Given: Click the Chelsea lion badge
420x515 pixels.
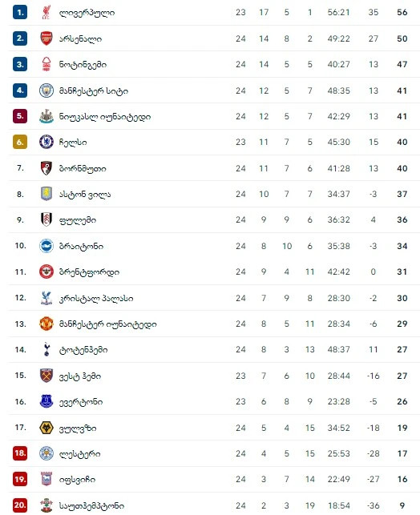Looking at the screenshot, I should pyautogui.click(x=46, y=143).
